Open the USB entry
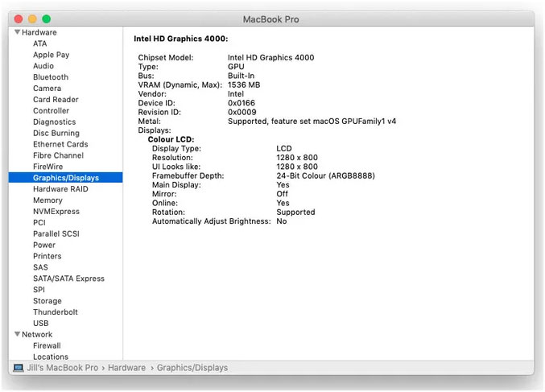545x392 pixels. point(41,324)
